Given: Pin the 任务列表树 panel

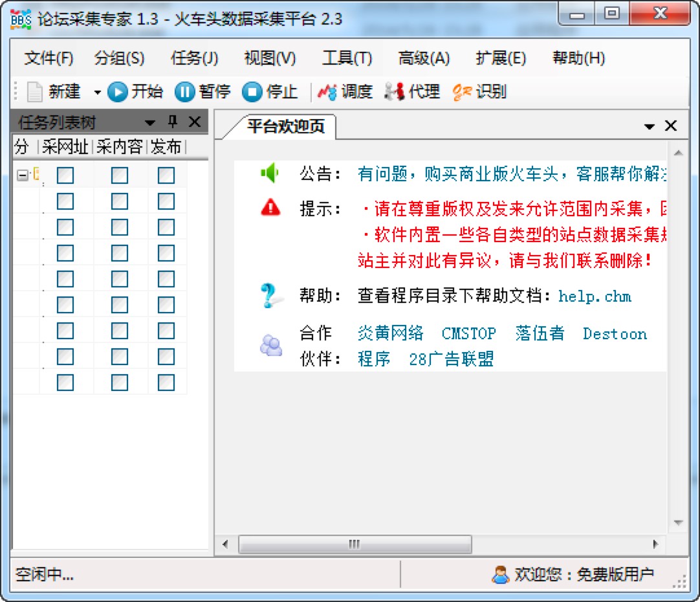Looking at the screenshot, I should pos(173,122).
